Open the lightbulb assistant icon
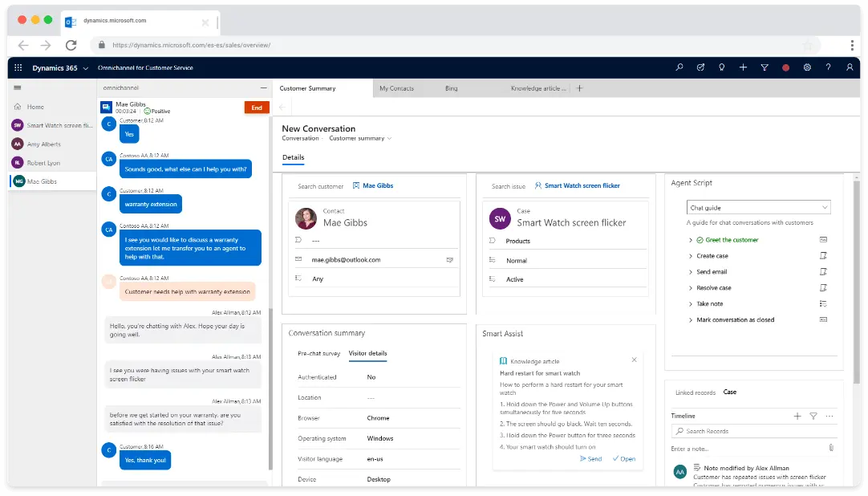Screen dimensions: 868x496 tap(722, 68)
